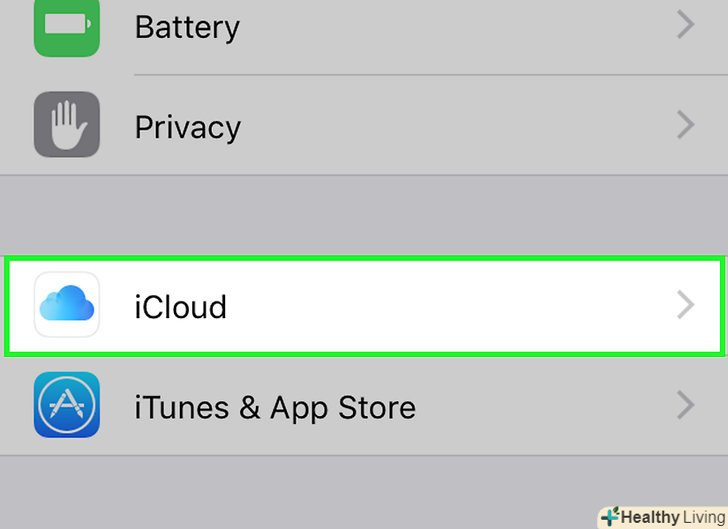This screenshot has width=728, height=529.
Task: Tap empty middle space of Privacy row
Action: pos(450,125)
